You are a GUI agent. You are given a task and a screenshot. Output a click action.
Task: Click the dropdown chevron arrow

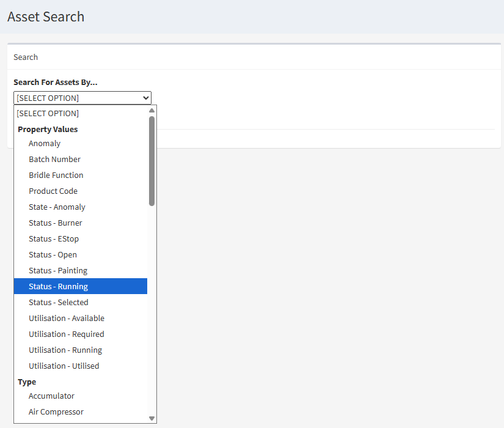tap(146, 98)
